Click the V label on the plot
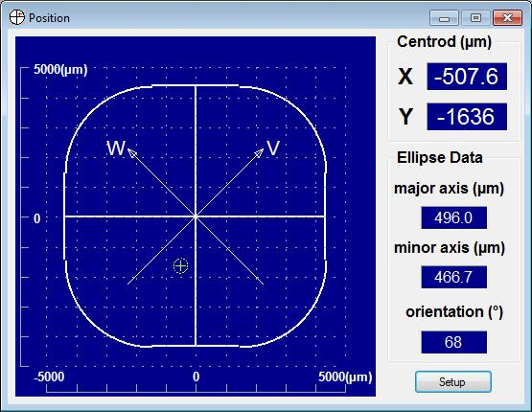Screen dimensions: 532x412 (x=273, y=149)
